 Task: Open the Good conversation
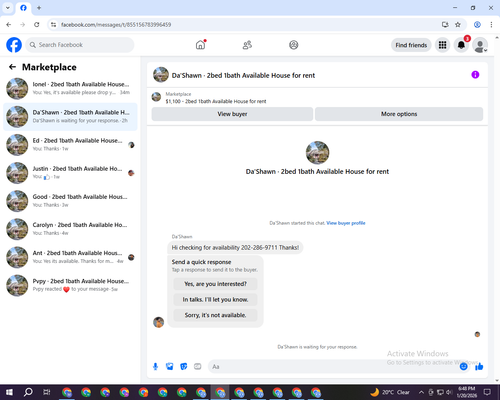click(70, 201)
